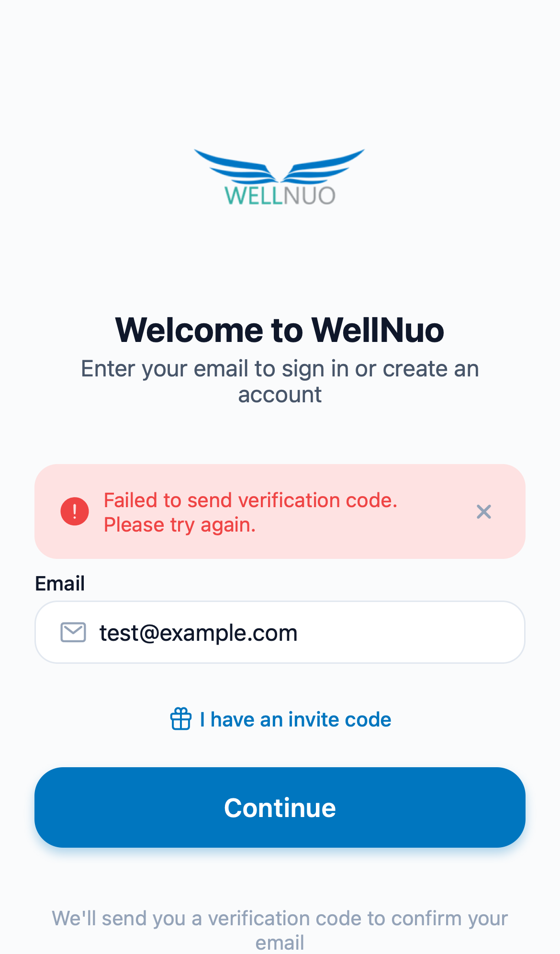560x954 pixels.
Task: Click the blue wings logo graphic
Action: [x=280, y=165]
